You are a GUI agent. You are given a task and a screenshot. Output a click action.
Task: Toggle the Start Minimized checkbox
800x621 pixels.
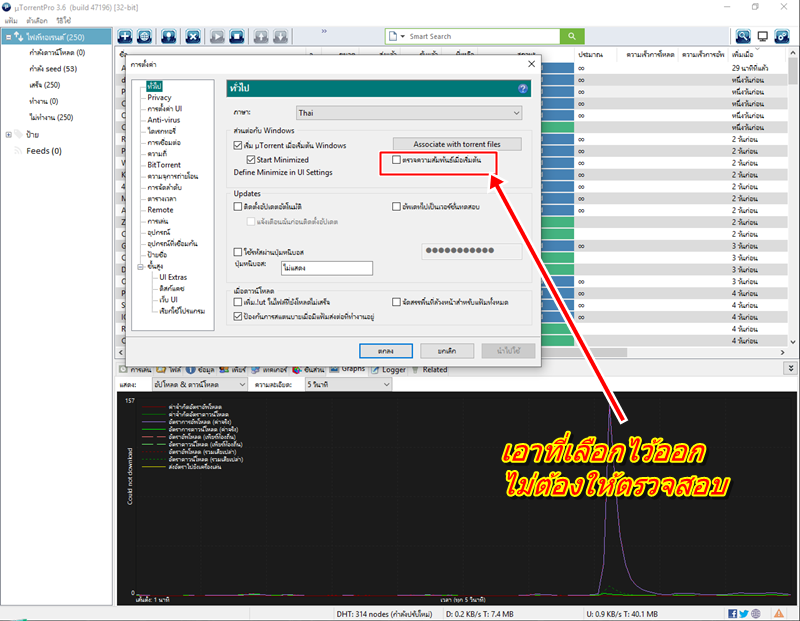click(251, 160)
